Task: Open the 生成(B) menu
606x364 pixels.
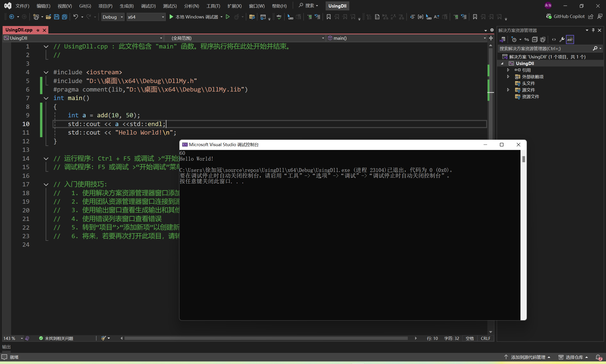Action: click(127, 6)
